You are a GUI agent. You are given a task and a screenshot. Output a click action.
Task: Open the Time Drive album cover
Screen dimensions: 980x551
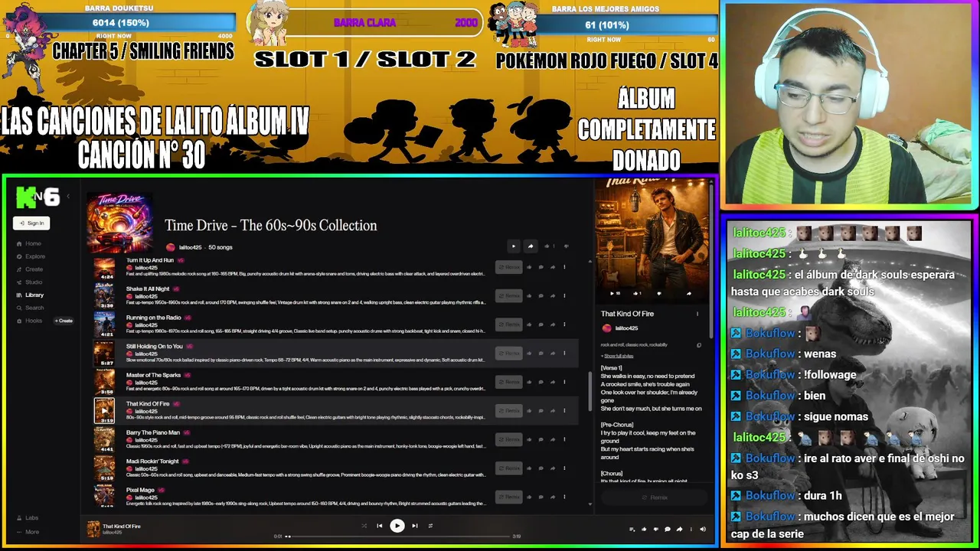coord(120,223)
